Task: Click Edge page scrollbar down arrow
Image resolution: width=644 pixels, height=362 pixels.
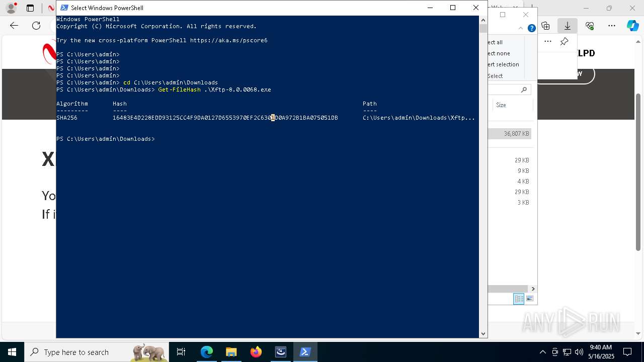Action: (638, 333)
